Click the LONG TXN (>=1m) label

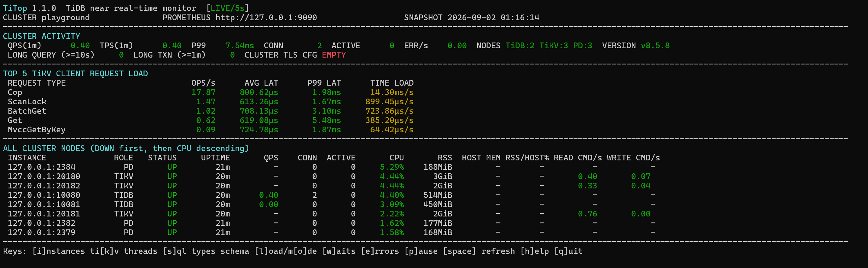pyautogui.click(x=169, y=55)
